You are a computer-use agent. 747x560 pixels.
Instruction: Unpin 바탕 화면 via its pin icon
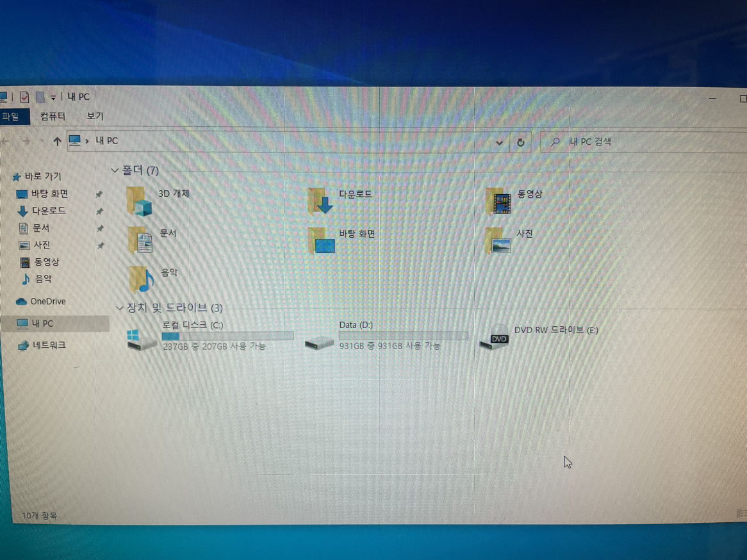[99, 194]
